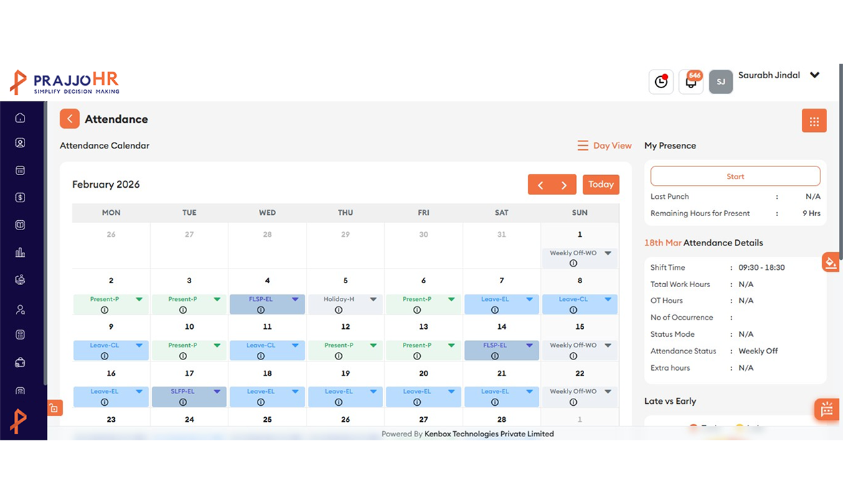Open the calculator icon in sidebar
Viewport: 843px width, 504px height.
tap(21, 335)
